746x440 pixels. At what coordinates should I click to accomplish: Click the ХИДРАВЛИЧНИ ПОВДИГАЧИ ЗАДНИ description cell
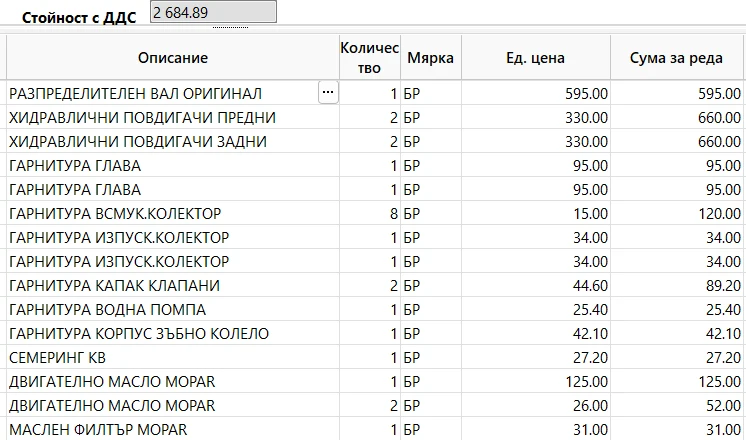(140, 142)
